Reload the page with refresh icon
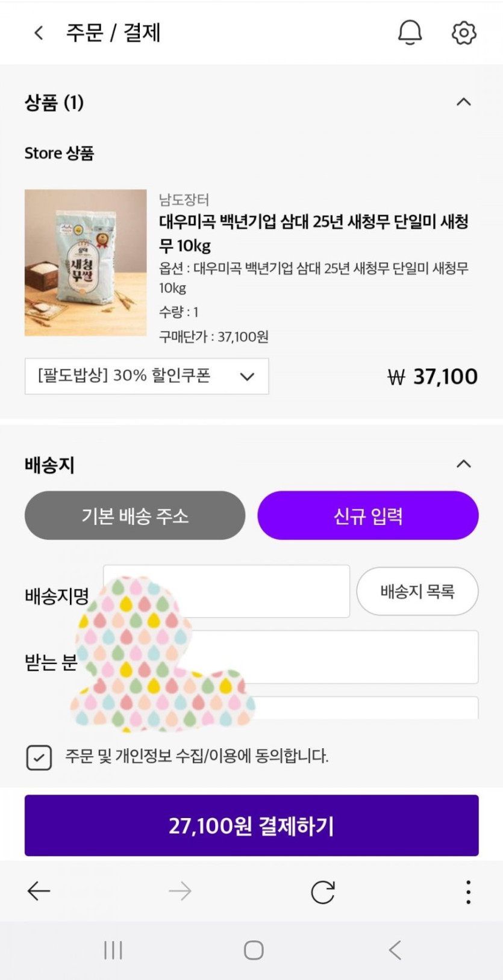 coord(322,892)
